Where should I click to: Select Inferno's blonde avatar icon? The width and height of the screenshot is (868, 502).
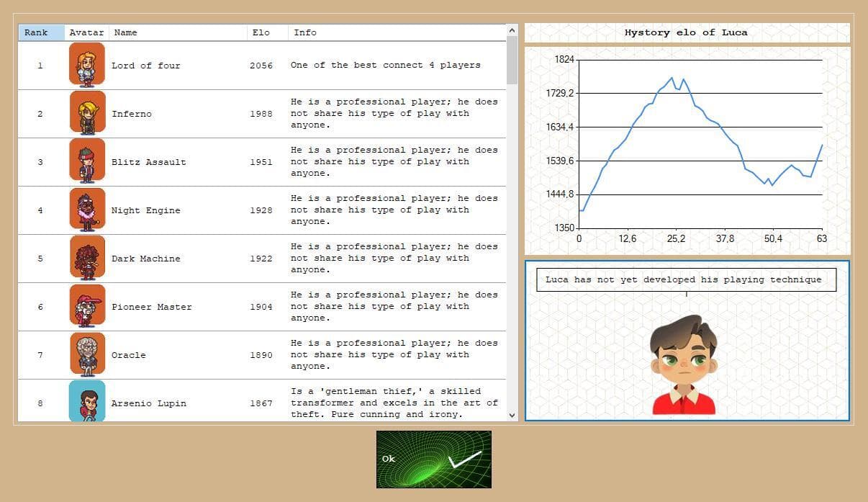[x=87, y=113]
